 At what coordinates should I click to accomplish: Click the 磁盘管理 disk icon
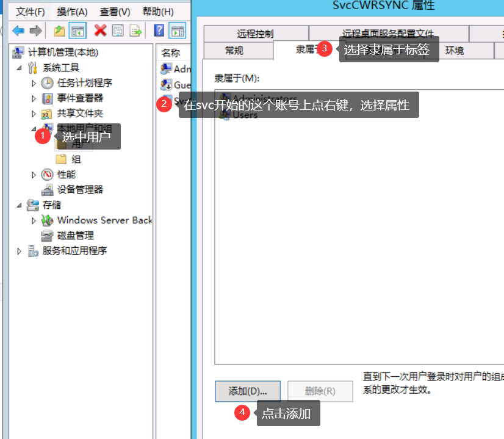point(47,236)
